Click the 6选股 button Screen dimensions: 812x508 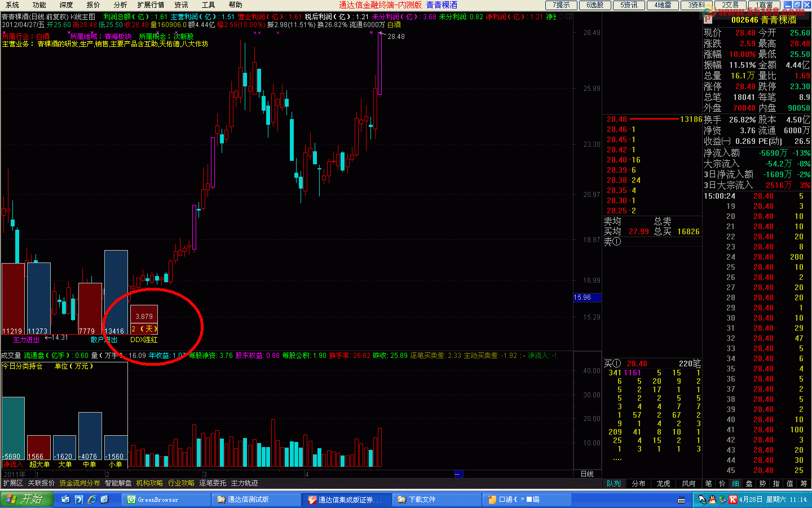pyautogui.click(x=595, y=5)
